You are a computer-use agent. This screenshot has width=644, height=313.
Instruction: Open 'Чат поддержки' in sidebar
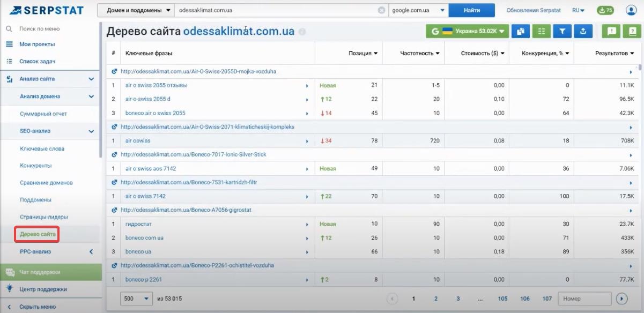[40, 272]
